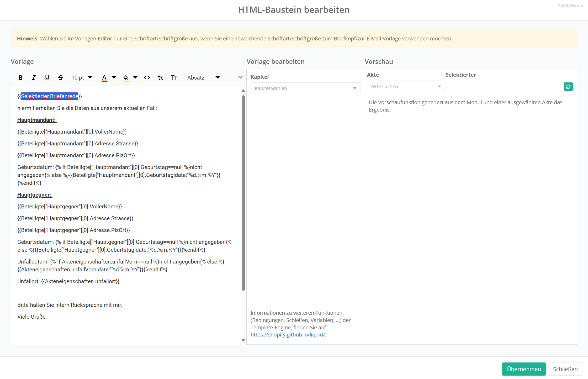Open the Akte suchen search field
The image size is (588, 379).
406,87
